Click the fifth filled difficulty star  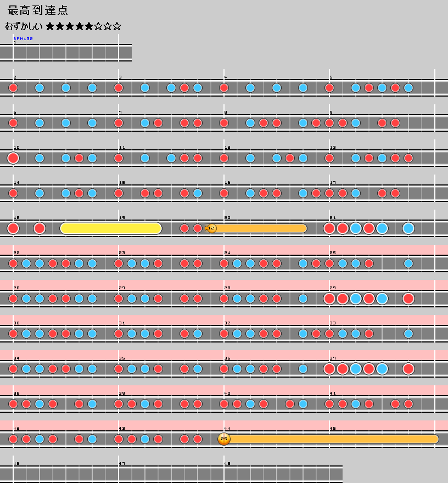pos(89,26)
